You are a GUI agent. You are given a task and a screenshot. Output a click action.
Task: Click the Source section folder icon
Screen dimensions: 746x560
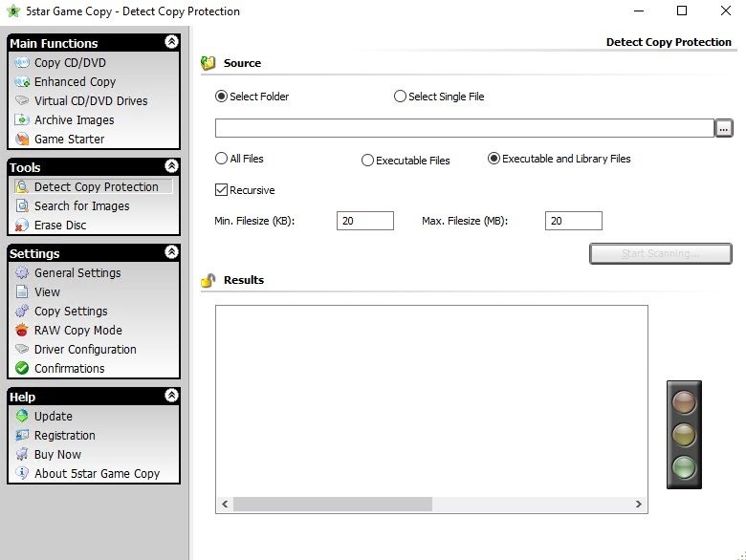pyautogui.click(x=208, y=63)
